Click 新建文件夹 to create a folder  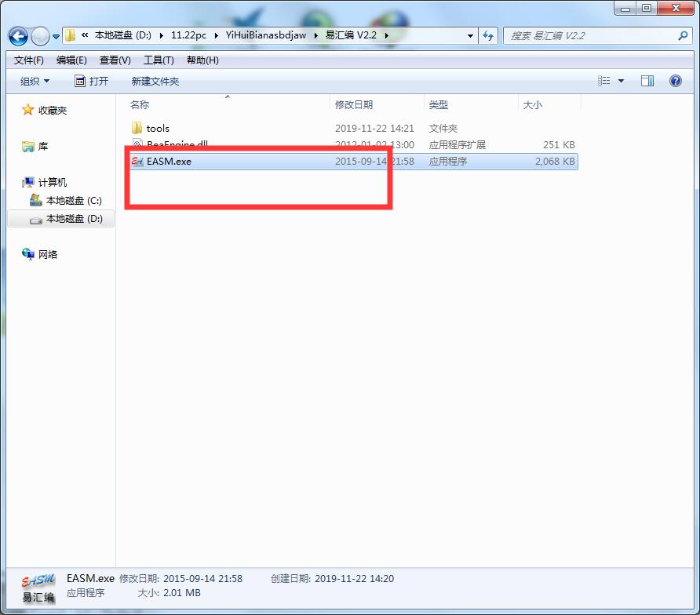(155, 82)
